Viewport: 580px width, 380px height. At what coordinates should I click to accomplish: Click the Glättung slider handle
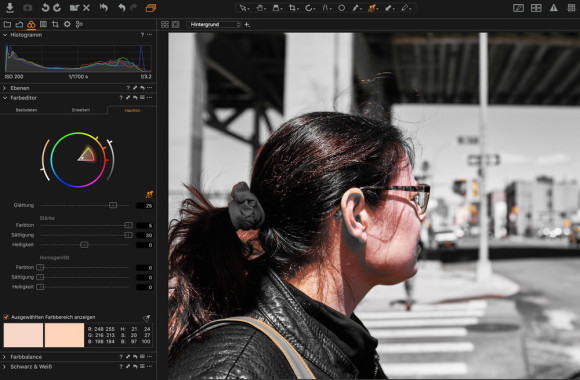click(x=113, y=205)
